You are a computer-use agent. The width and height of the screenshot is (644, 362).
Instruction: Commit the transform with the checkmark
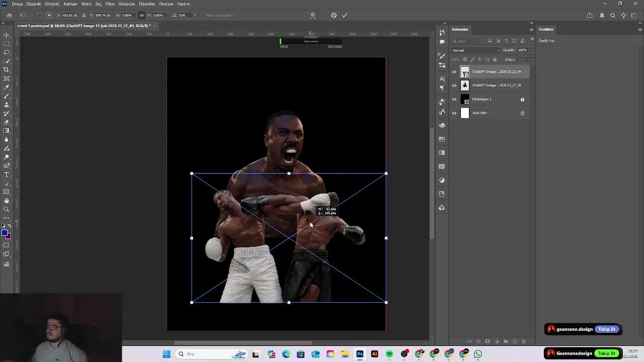click(345, 15)
